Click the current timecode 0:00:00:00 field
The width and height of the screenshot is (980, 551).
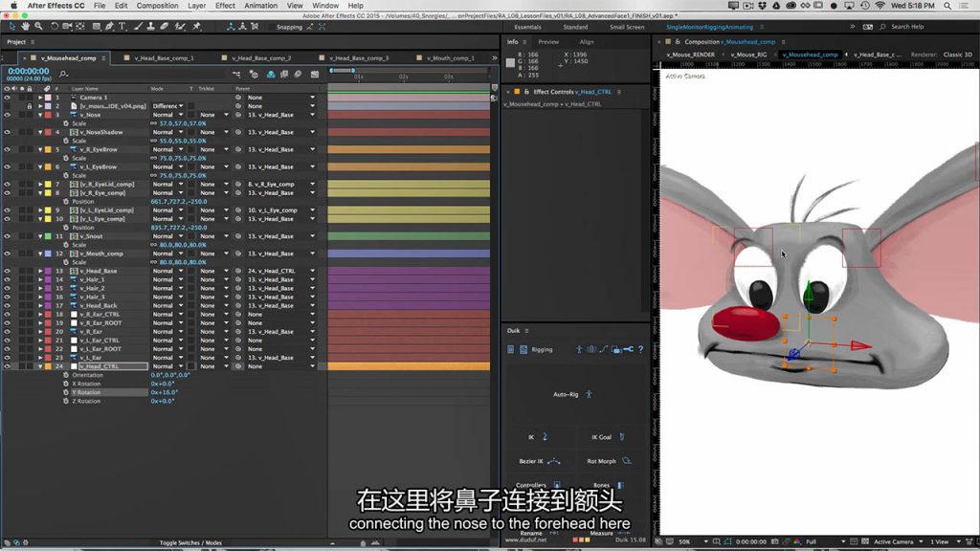click(28, 71)
